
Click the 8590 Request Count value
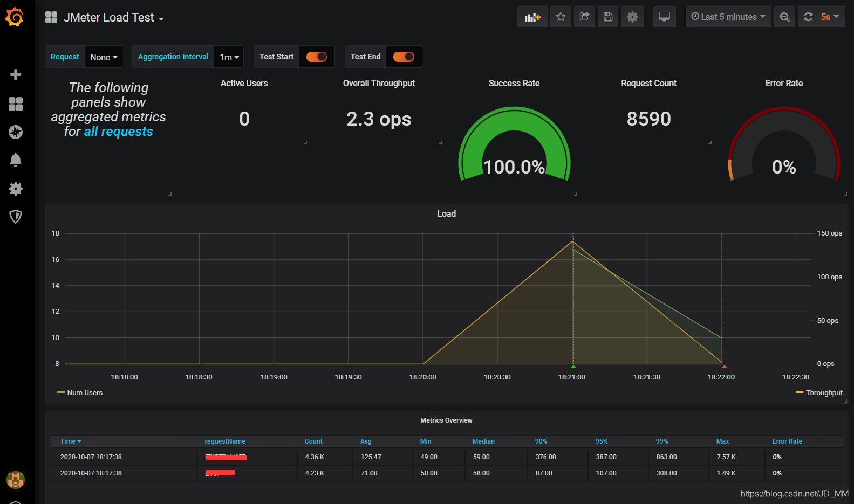click(648, 119)
